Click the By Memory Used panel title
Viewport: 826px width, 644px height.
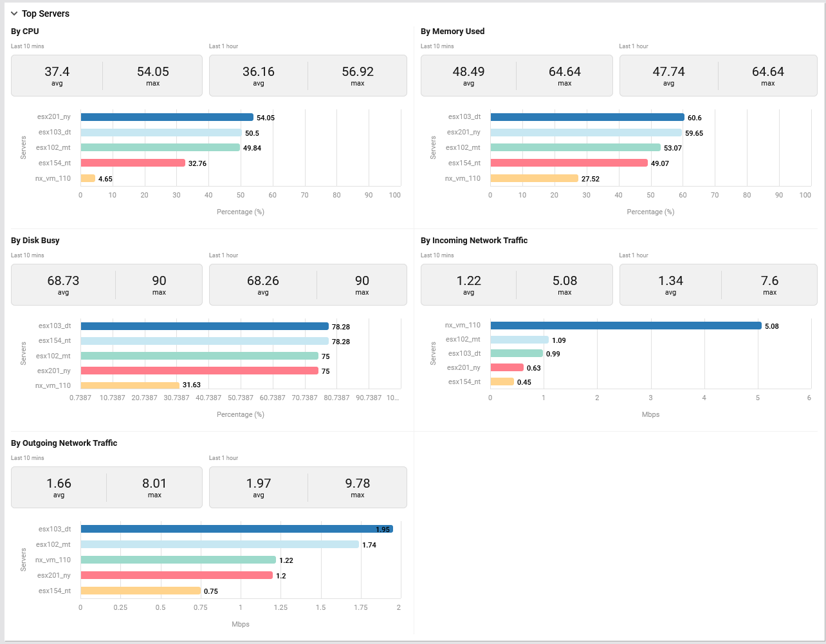452,32
